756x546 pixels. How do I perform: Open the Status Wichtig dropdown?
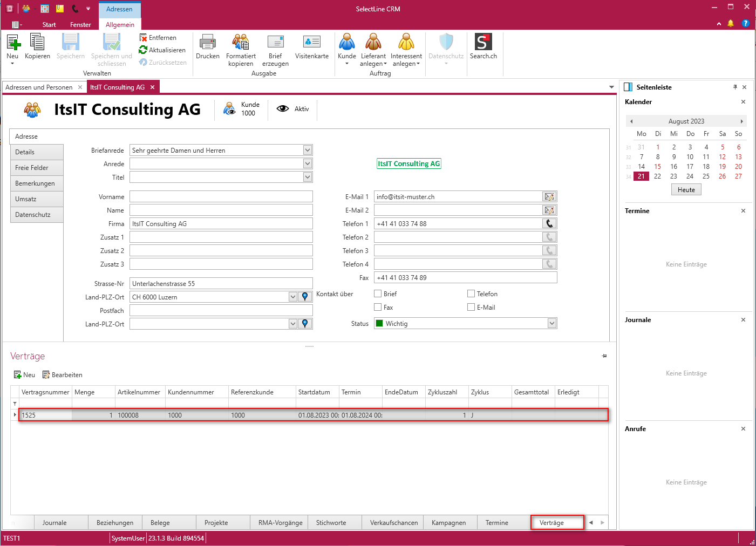(x=552, y=323)
